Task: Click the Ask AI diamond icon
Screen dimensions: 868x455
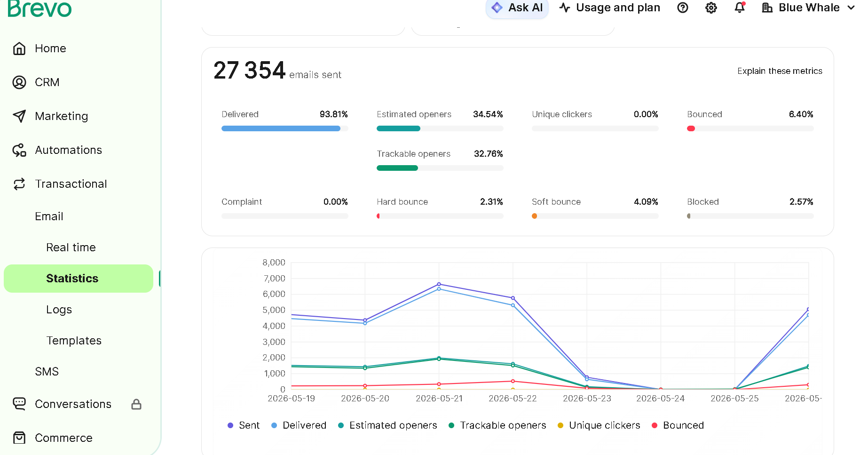Action: [x=497, y=8]
